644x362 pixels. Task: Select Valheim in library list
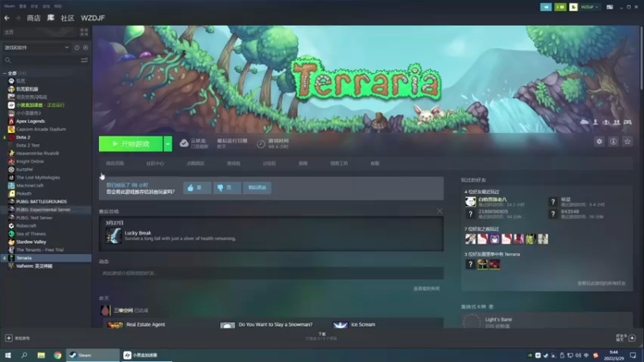(34, 266)
